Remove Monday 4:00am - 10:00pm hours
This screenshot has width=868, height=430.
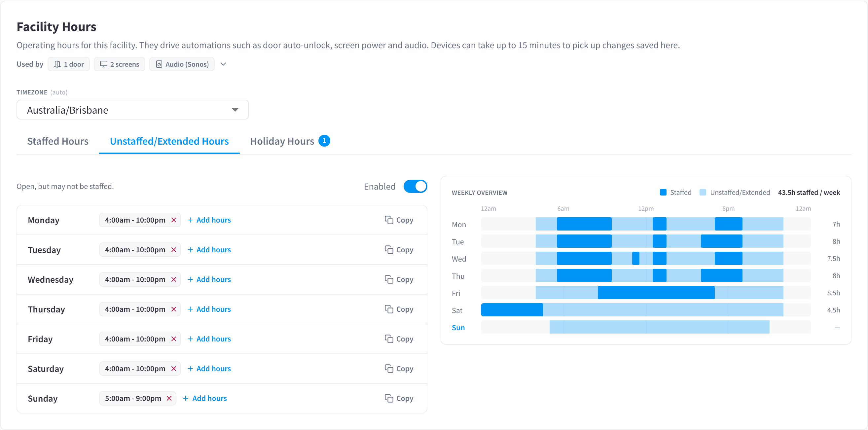point(174,220)
